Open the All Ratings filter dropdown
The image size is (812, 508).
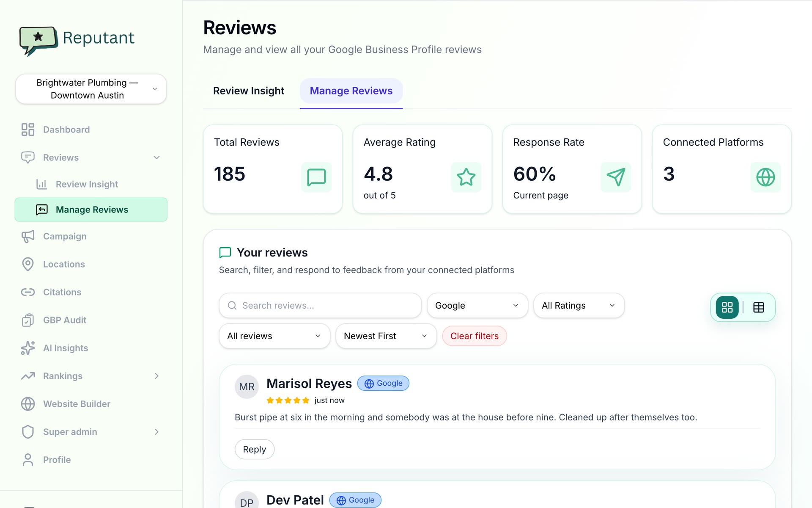(x=579, y=306)
